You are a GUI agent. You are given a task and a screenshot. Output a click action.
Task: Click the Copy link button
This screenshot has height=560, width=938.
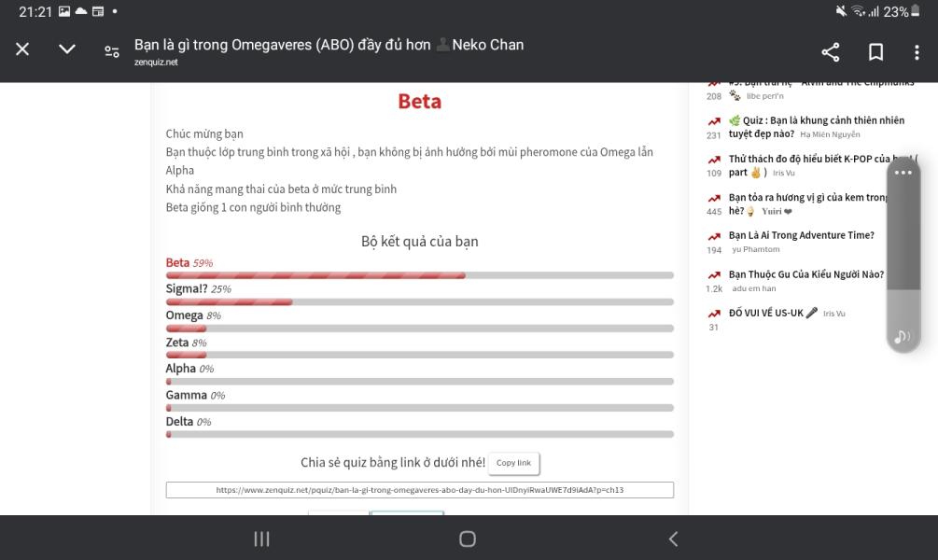pyautogui.click(x=513, y=463)
